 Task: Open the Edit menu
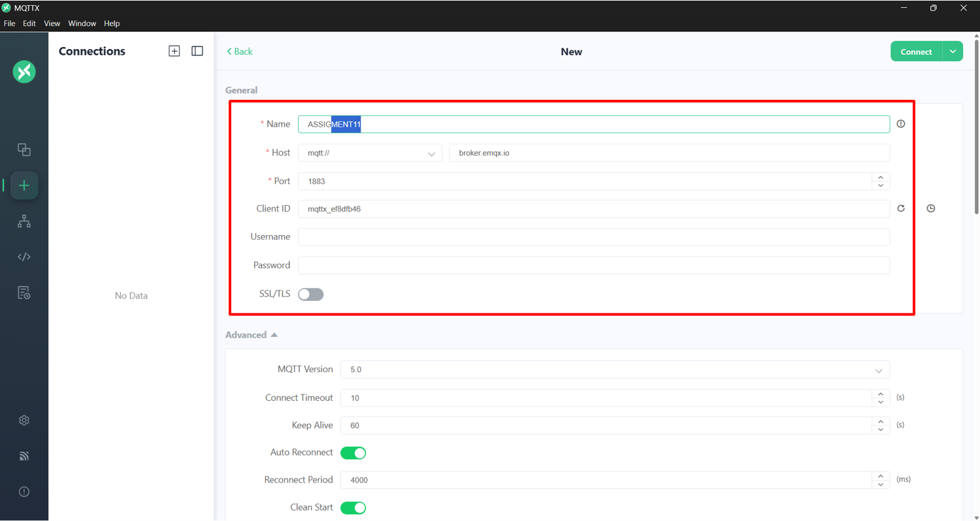29,24
